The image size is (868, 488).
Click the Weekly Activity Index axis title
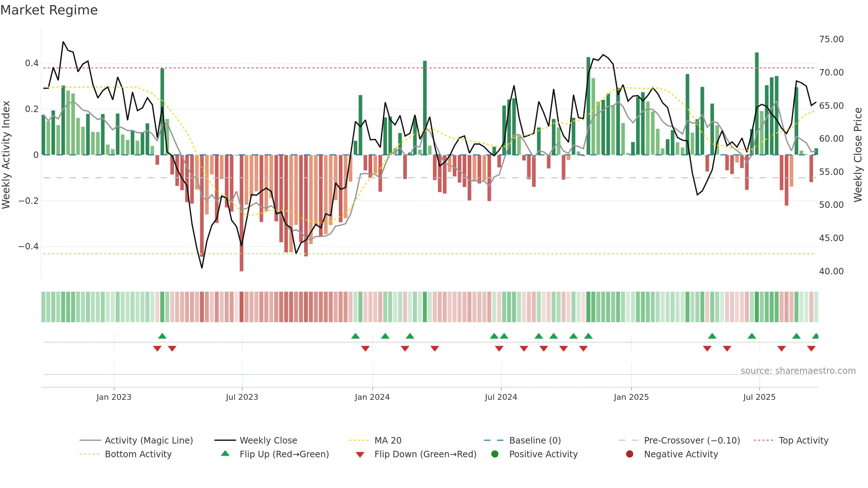coord(6,155)
